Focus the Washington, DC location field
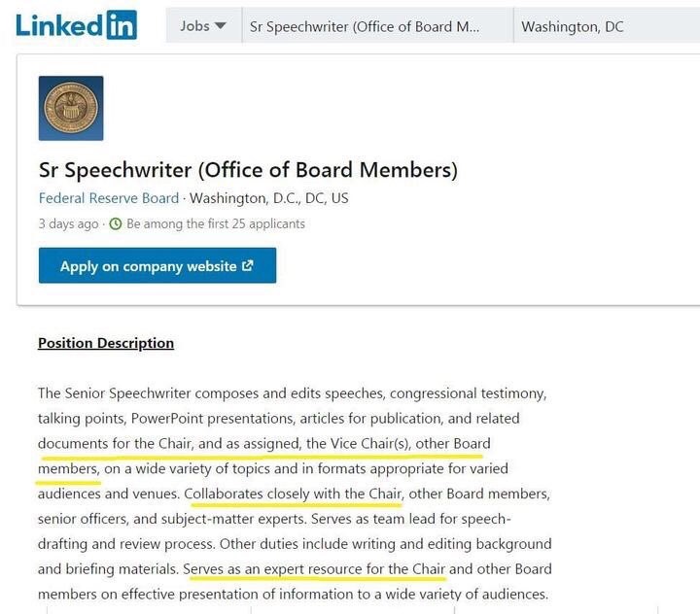Viewport: 700px width, 614px height. tap(607, 26)
